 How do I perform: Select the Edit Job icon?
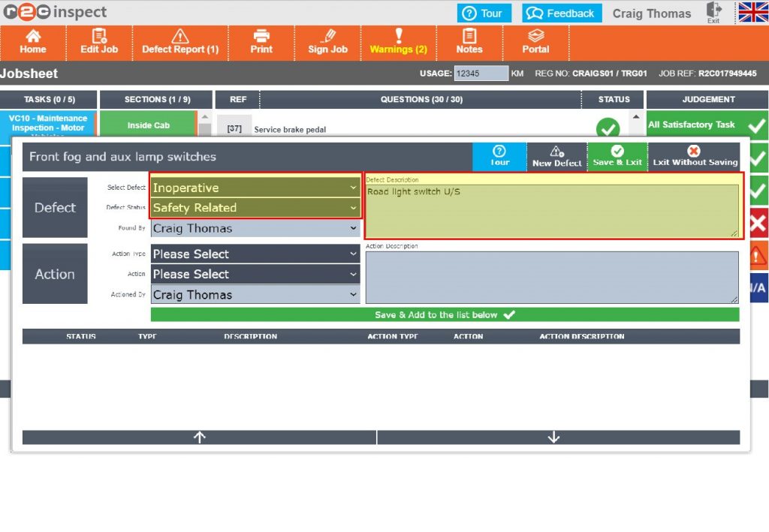(x=98, y=43)
